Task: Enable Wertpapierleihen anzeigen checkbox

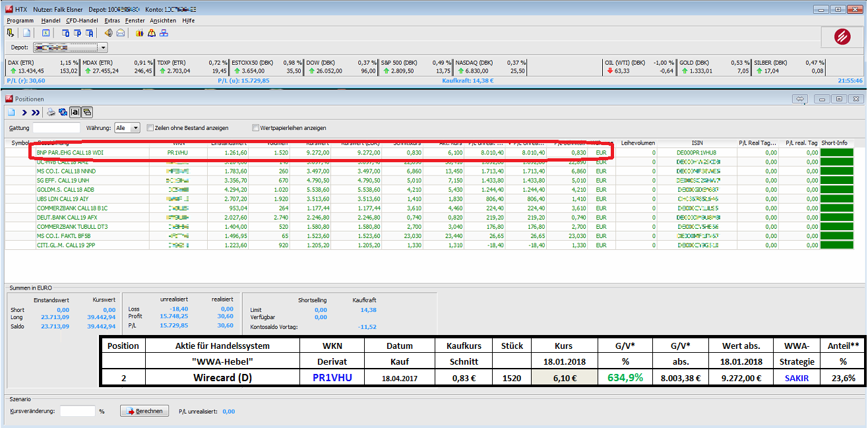Action: point(255,128)
